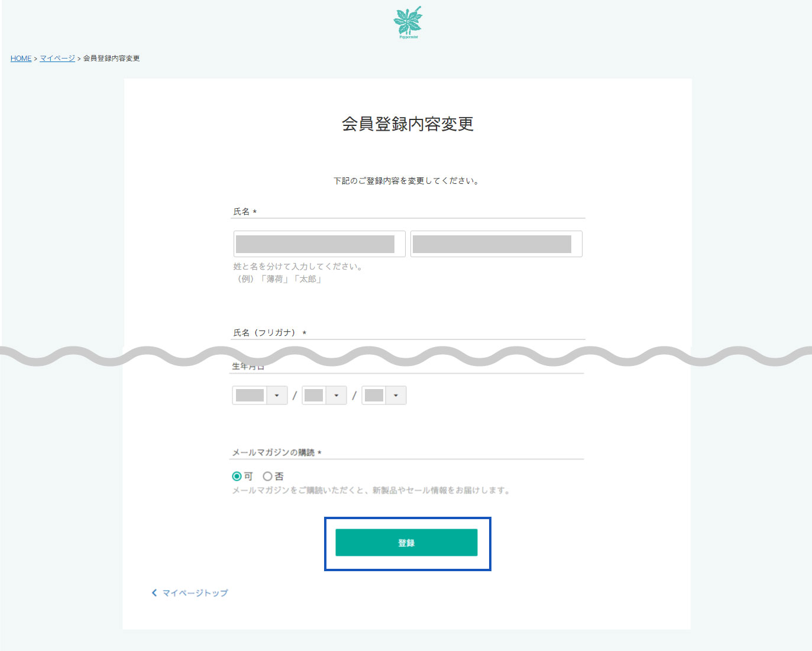Select the 否 newsletter subscription option
Viewport: 812px width, 651px height.
click(268, 476)
